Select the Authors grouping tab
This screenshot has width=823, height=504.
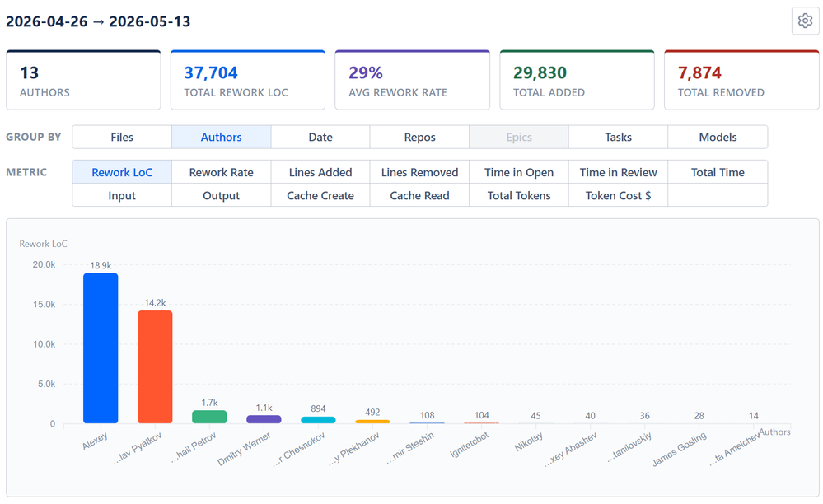221,137
